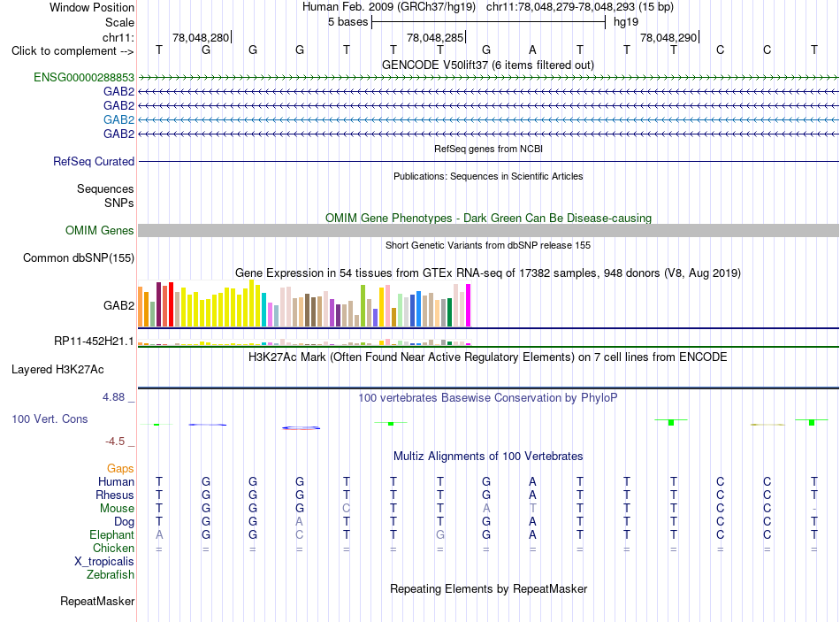Select the Elephant alignment row label
Image resolution: width=840 pixels, height=622 pixels.
pyautogui.click(x=111, y=534)
